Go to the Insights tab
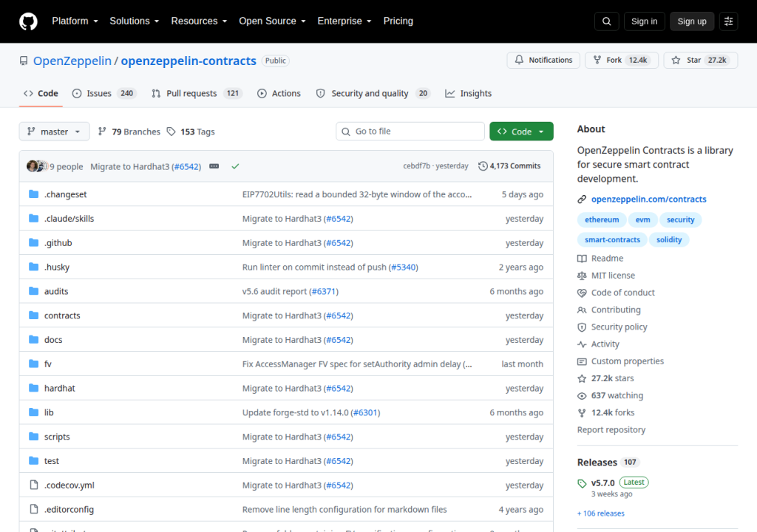This screenshot has height=532, width=757. [x=468, y=93]
